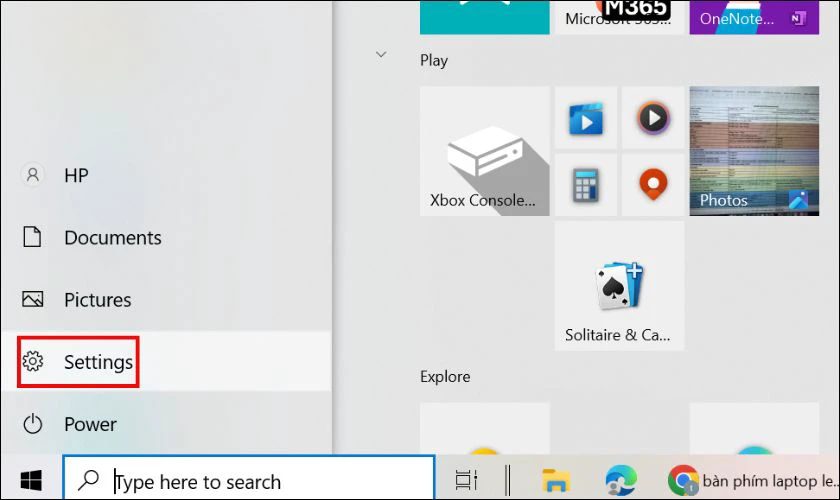Collapse the Play group chevron

pos(381,54)
